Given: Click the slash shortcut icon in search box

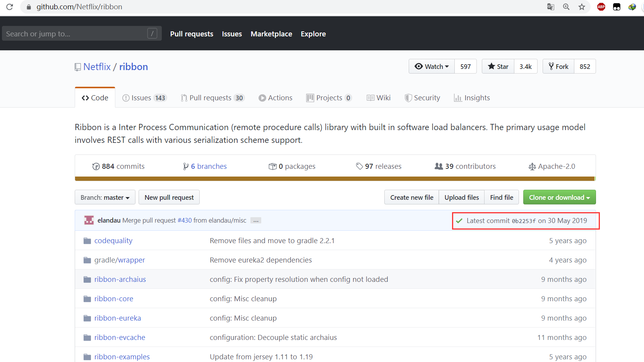Looking at the screenshot, I should [x=152, y=33].
